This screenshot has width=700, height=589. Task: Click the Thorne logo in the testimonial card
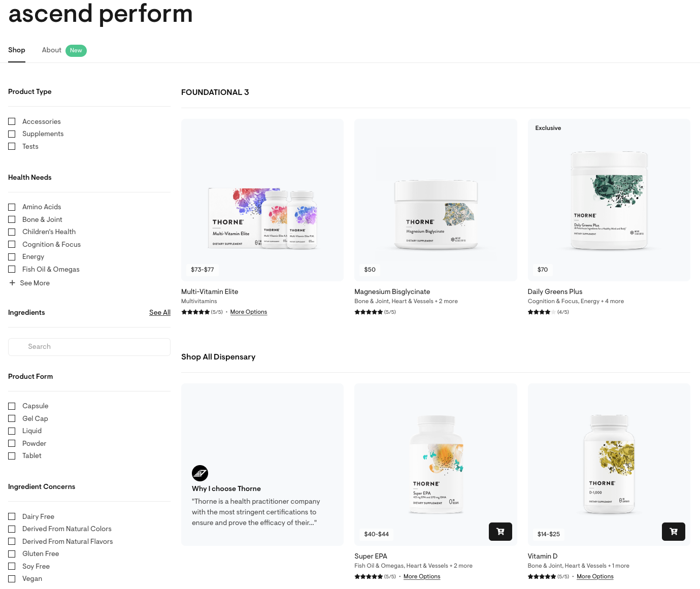coord(200,473)
